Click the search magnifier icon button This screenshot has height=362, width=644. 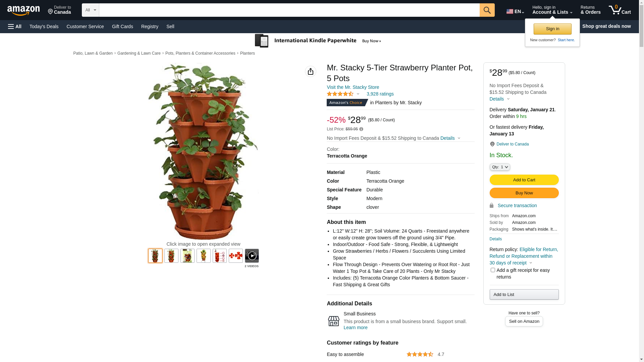[x=487, y=10]
